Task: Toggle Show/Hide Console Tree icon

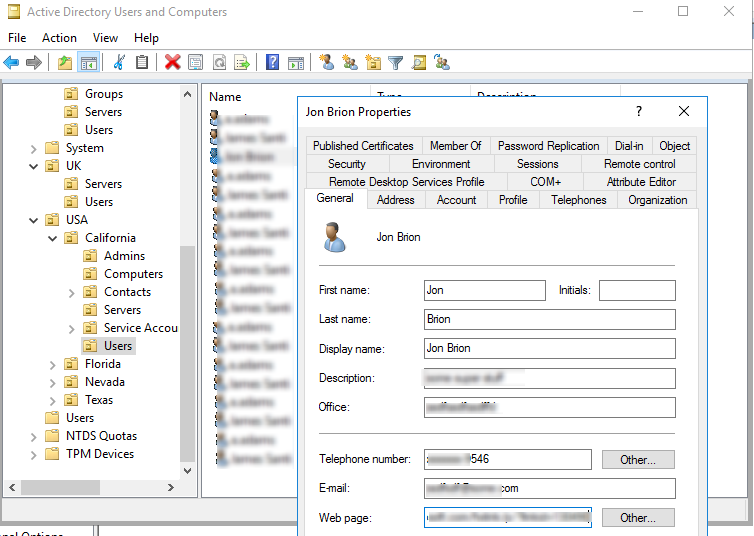Action: [x=89, y=62]
